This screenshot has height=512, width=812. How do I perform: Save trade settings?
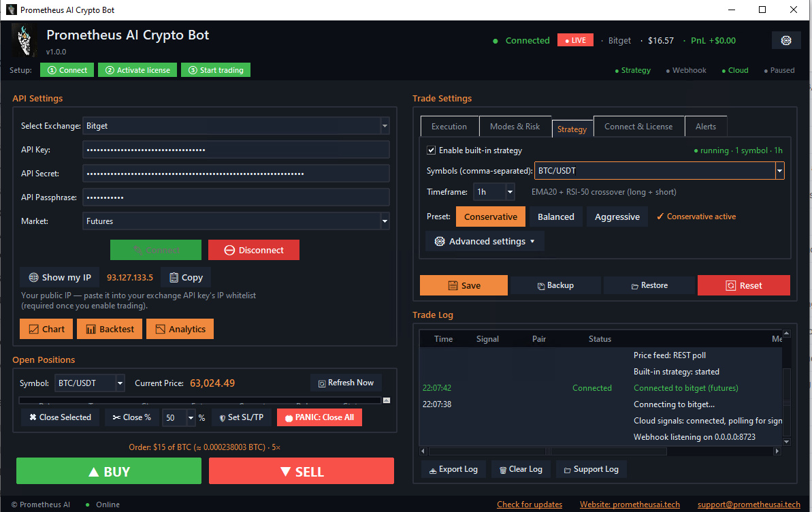click(x=464, y=285)
